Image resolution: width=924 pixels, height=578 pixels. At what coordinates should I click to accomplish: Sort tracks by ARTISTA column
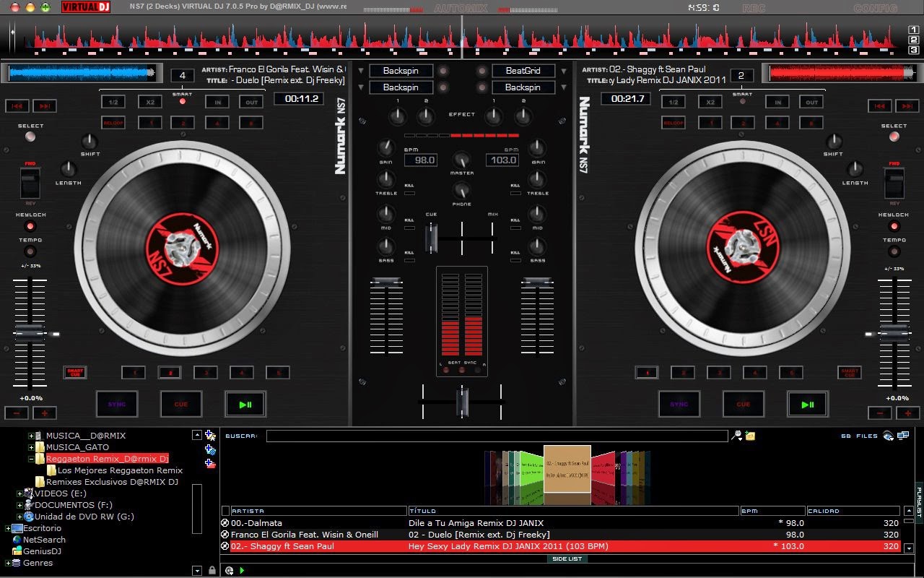click(x=318, y=511)
